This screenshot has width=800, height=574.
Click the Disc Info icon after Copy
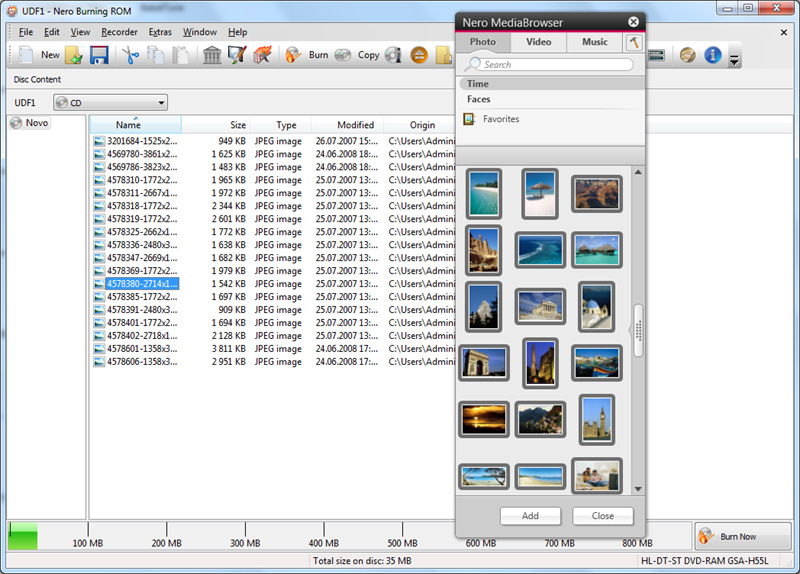[x=393, y=55]
